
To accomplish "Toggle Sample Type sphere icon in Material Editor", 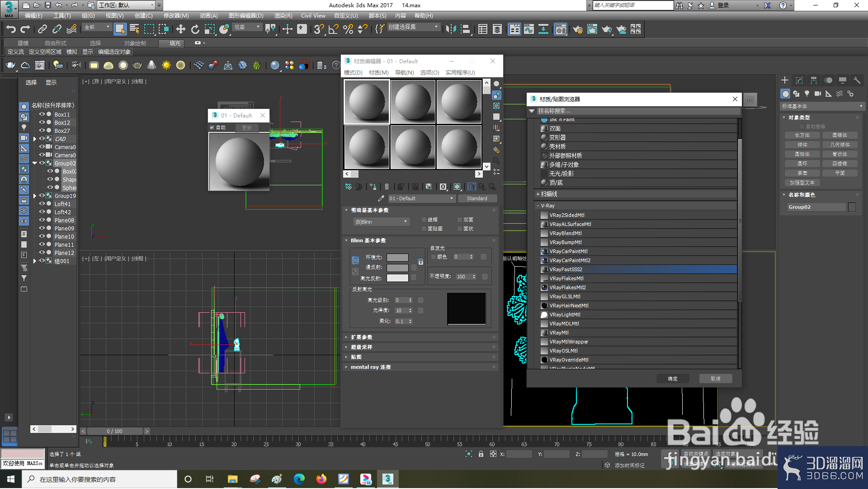I will (496, 84).
